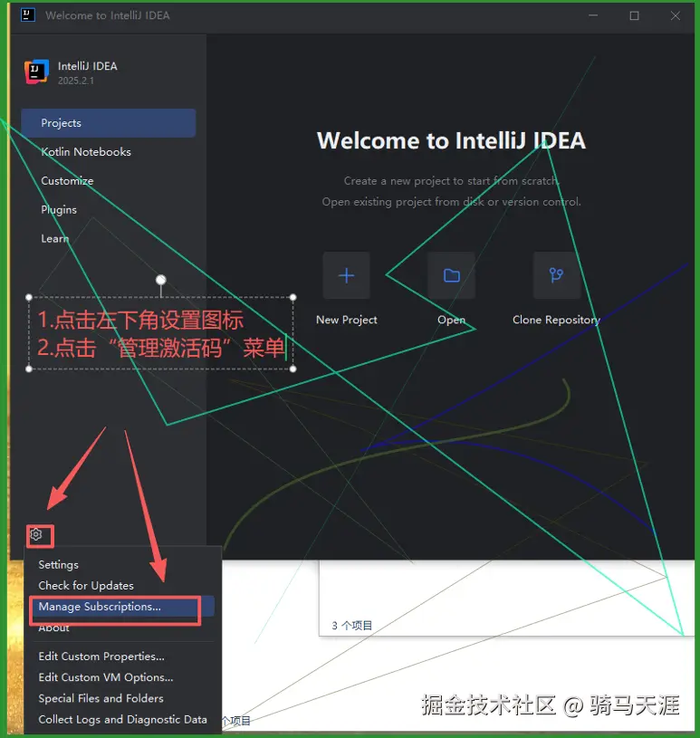Click the Clone Repository branch icon

point(556,275)
